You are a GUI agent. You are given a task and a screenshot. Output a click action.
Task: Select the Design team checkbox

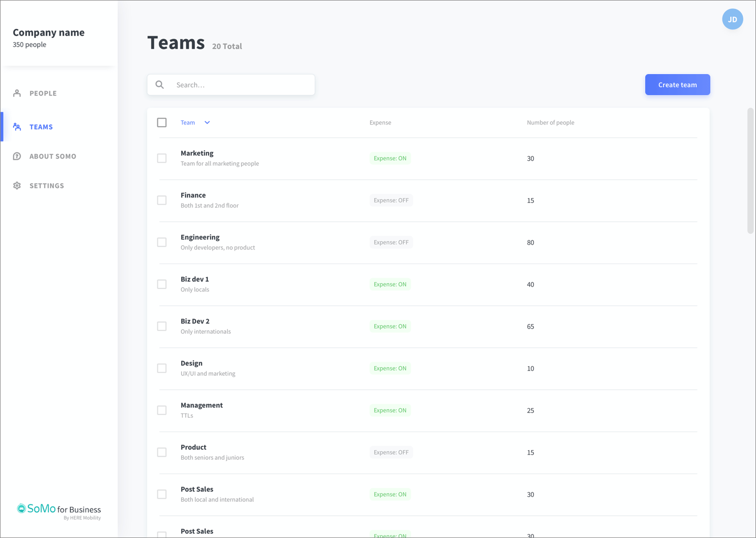[x=162, y=368]
